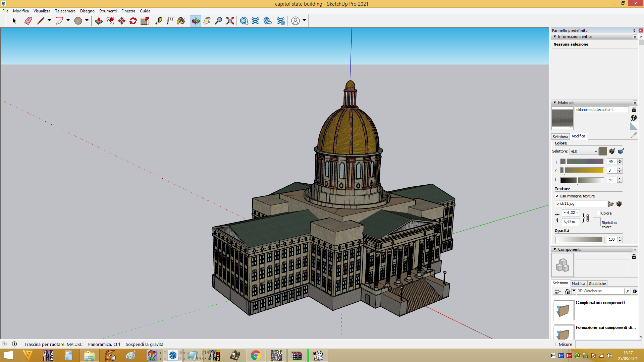The image size is (644, 362).
Task: Adjust the Opacità slider
Action: coord(580,239)
